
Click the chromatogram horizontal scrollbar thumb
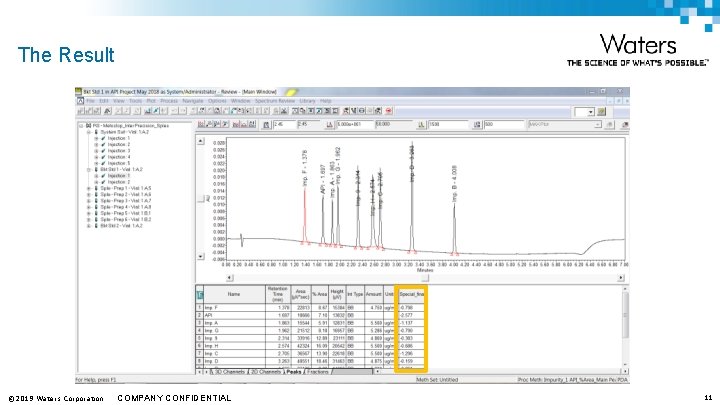click(425, 278)
